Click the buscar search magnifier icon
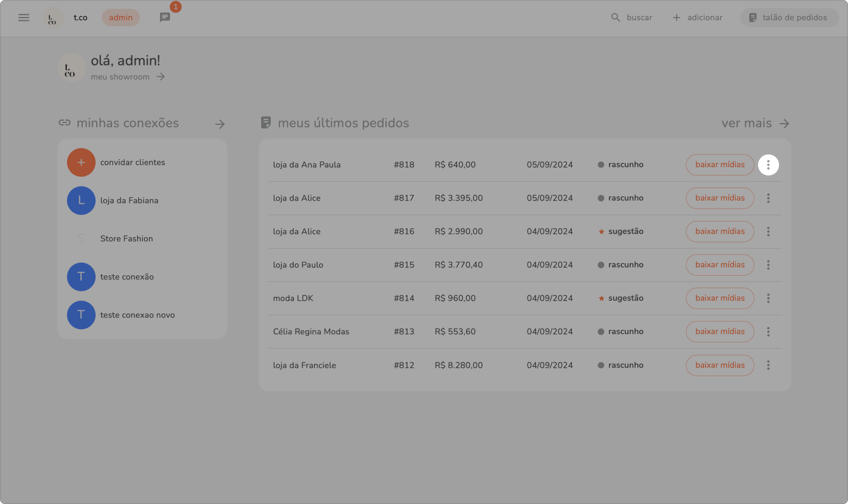 (x=615, y=17)
